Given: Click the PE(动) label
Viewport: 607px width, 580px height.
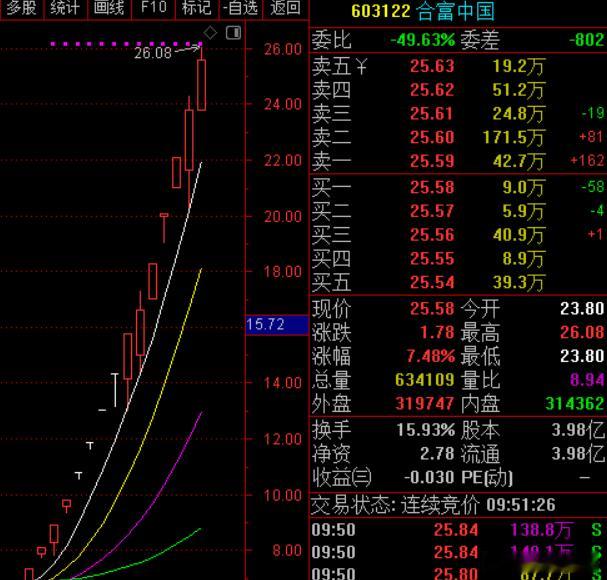Looking at the screenshot, I should click(x=487, y=478).
